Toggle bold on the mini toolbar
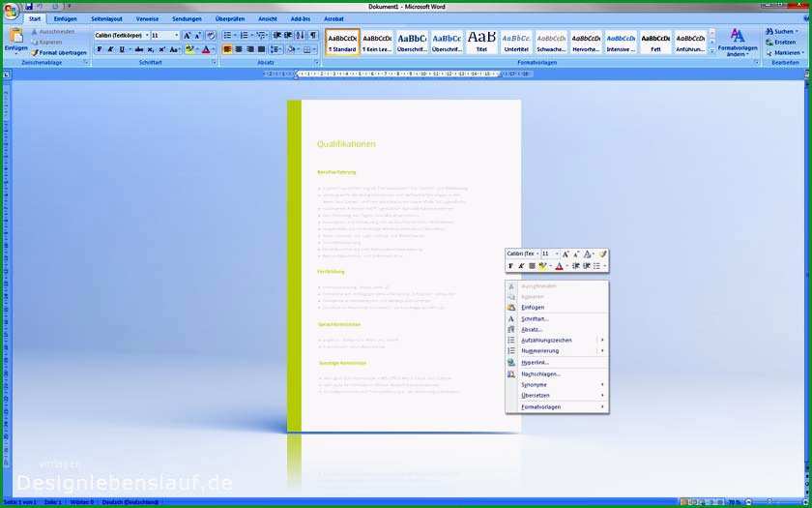The height and width of the screenshot is (508, 812). coord(510,266)
